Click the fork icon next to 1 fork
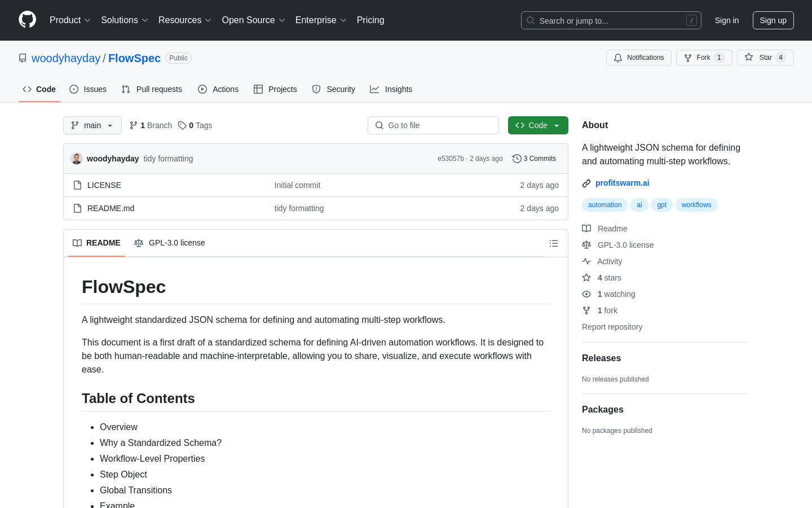This screenshot has height=508, width=812. tap(586, 310)
